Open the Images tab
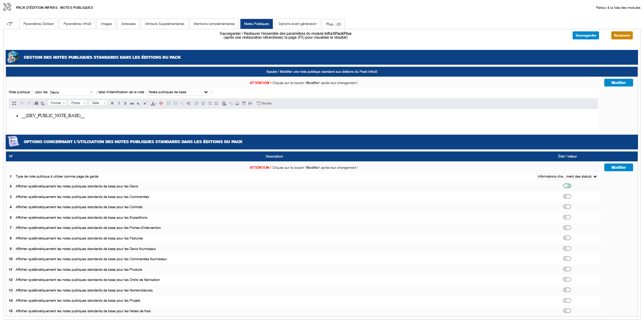Screen dimensions: 644x321 point(106,24)
